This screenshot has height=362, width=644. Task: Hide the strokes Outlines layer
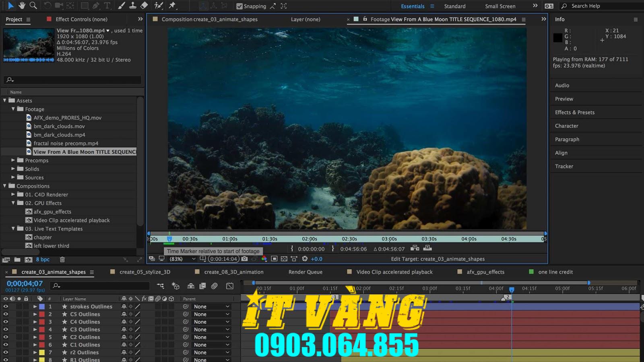(x=5, y=306)
